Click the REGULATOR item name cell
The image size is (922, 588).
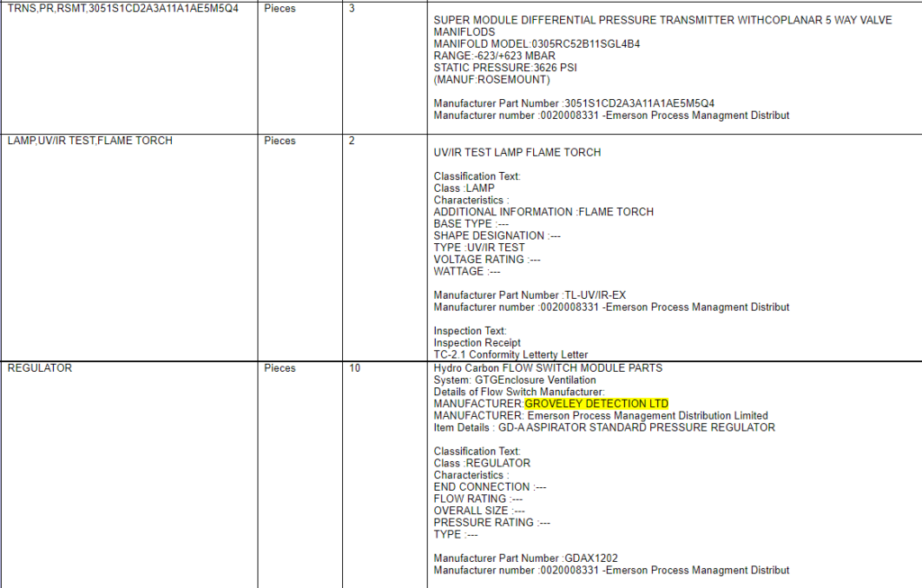point(40,368)
